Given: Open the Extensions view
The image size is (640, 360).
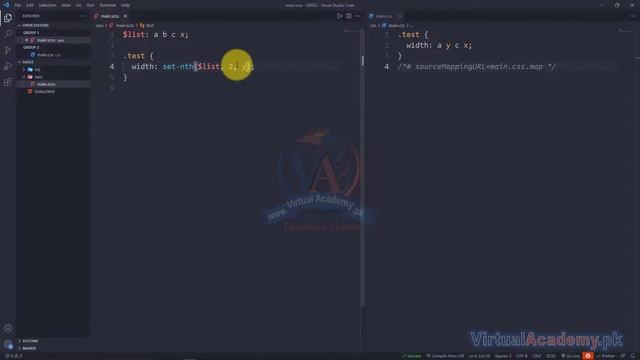Looking at the screenshot, I should pyautogui.click(x=8, y=82).
